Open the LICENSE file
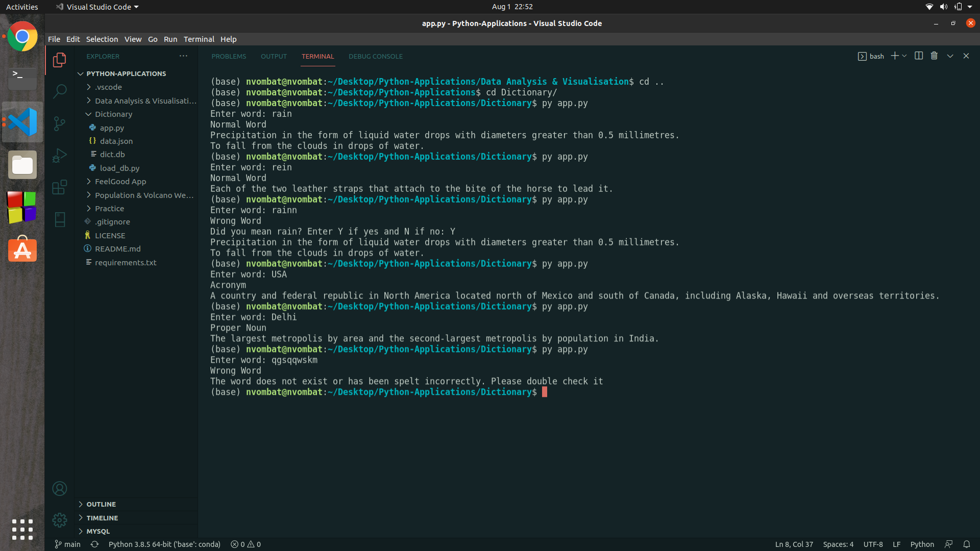This screenshot has height=551, width=980. [x=110, y=236]
